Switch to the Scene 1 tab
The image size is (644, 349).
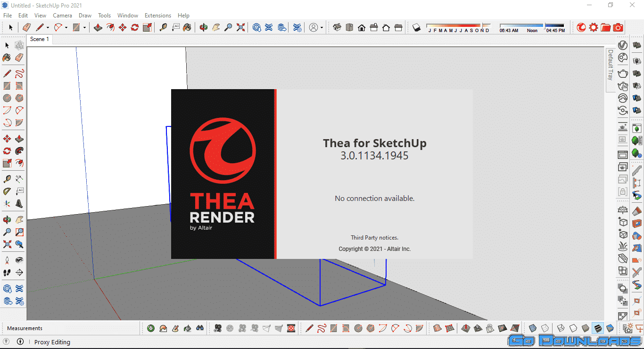[x=39, y=39]
